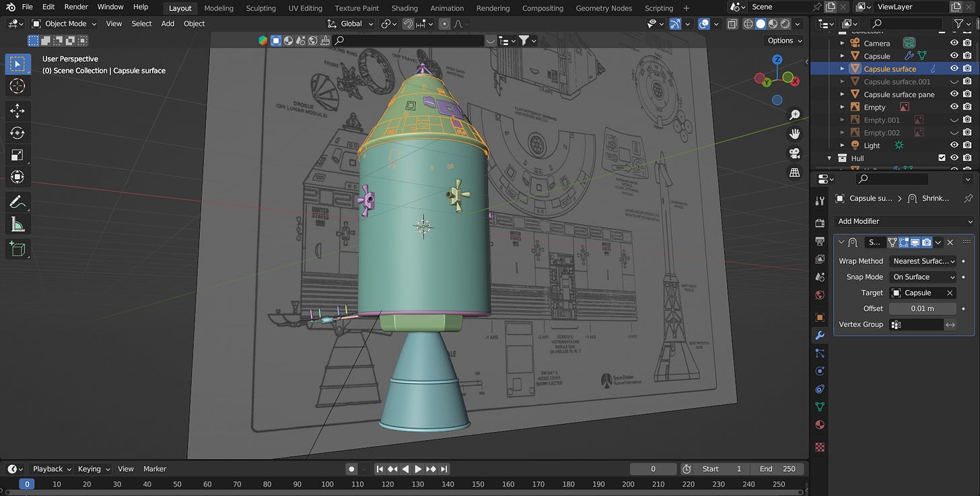980x496 pixels.
Task: Open the Object properties tab
Action: (820, 317)
